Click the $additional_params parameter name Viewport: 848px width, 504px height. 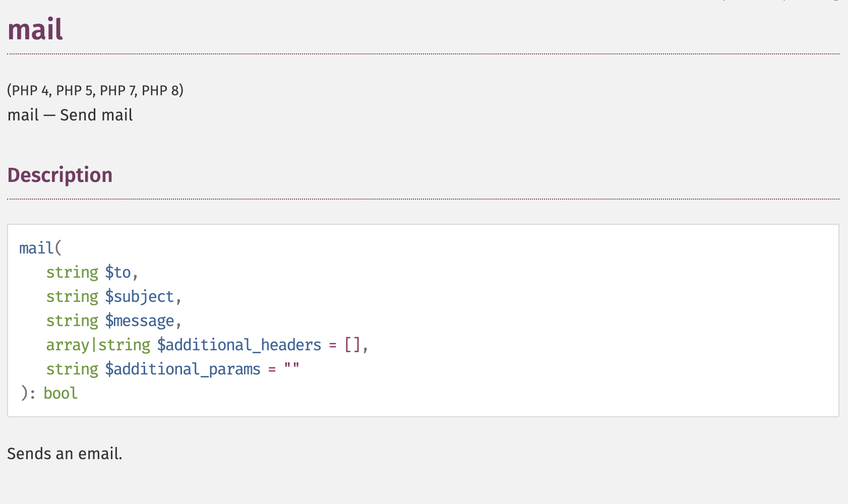(183, 369)
